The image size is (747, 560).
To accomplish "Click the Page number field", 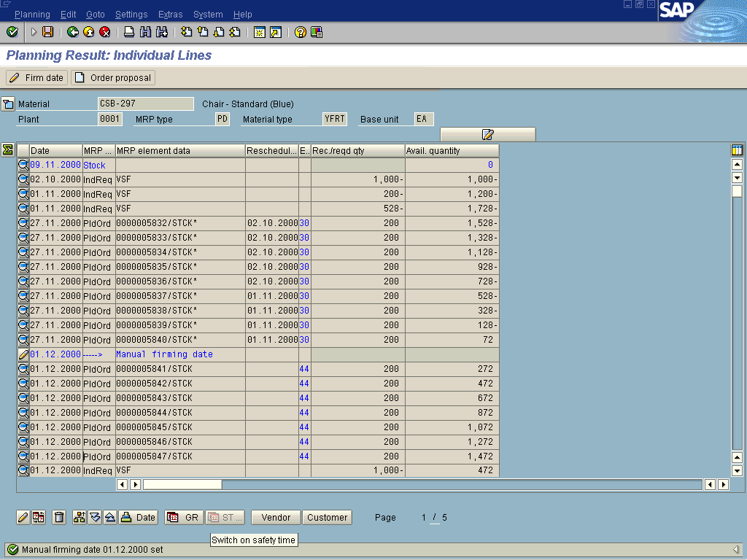I will click(x=424, y=517).
